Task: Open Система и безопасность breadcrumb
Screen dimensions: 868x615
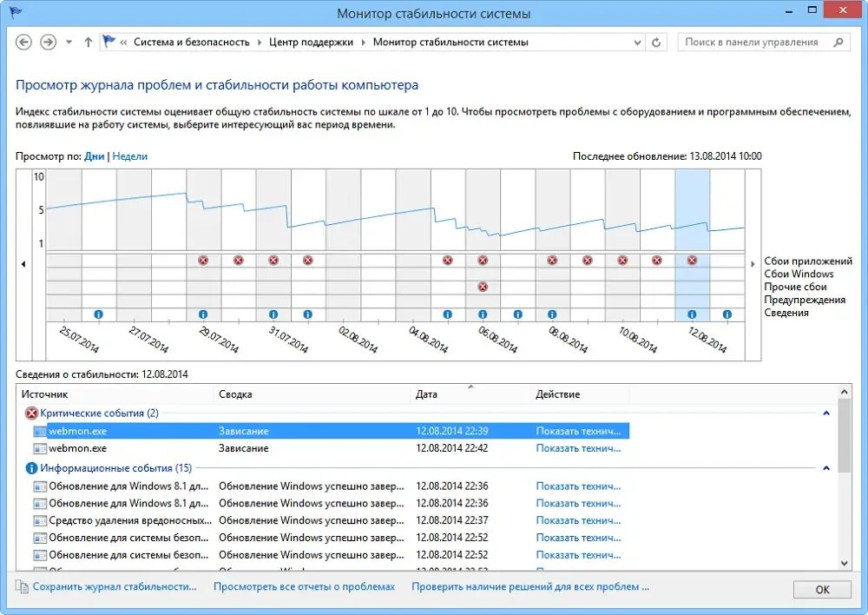Action: click(192, 42)
